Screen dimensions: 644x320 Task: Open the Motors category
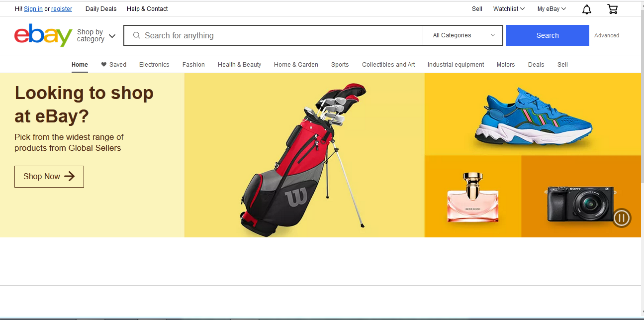point(506,65)
